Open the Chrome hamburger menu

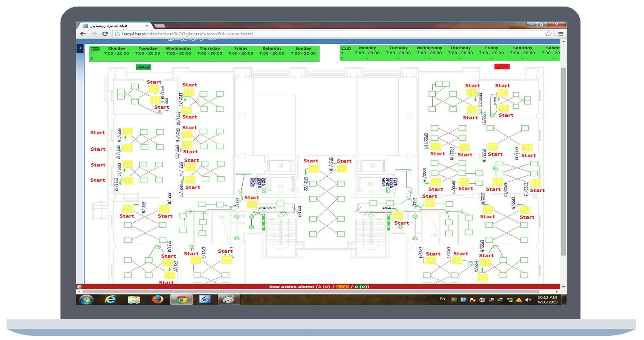(x=561, y=34)
